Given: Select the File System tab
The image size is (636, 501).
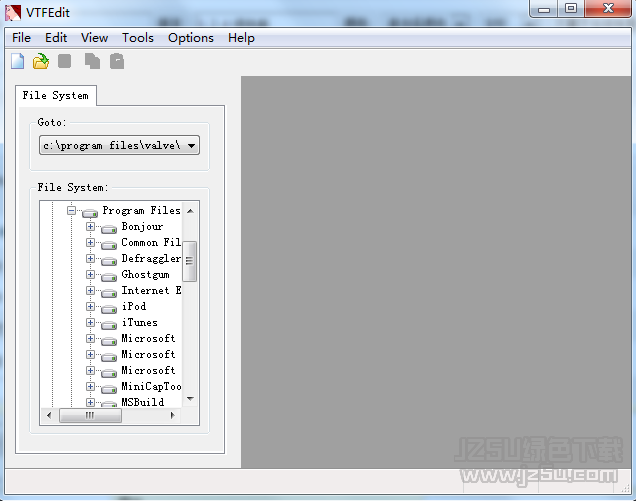Looking at the screenshot, I should tap(56, 95).
